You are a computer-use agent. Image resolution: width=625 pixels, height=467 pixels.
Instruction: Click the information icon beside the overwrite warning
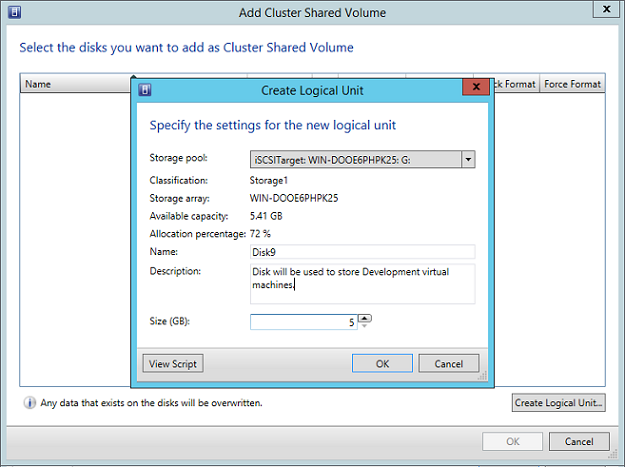click(x=29, y=403)
